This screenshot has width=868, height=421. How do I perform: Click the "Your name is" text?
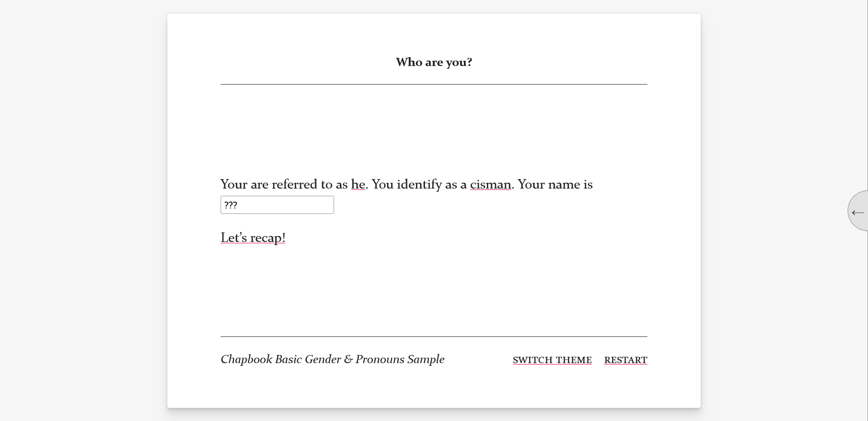pos(555,184)
